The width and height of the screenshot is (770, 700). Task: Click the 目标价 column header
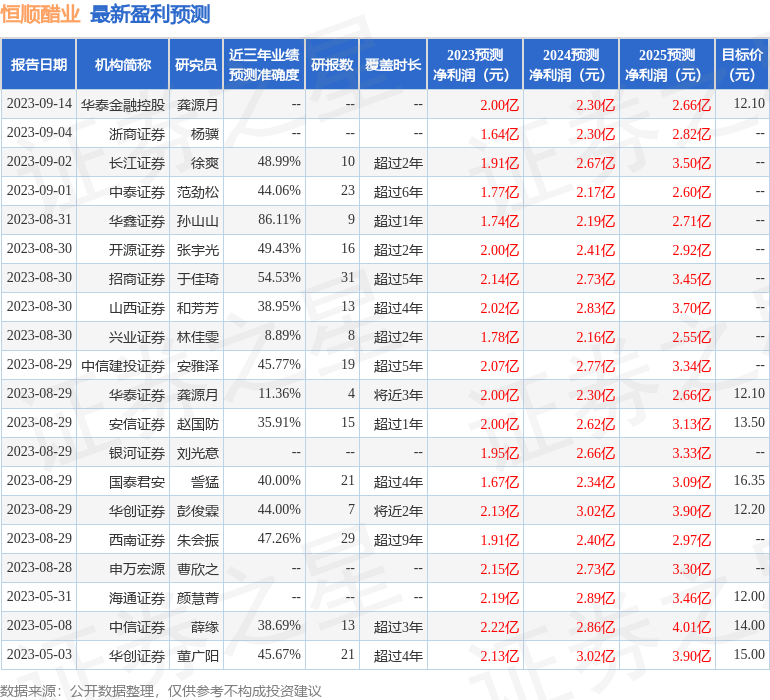coord(742,64)
